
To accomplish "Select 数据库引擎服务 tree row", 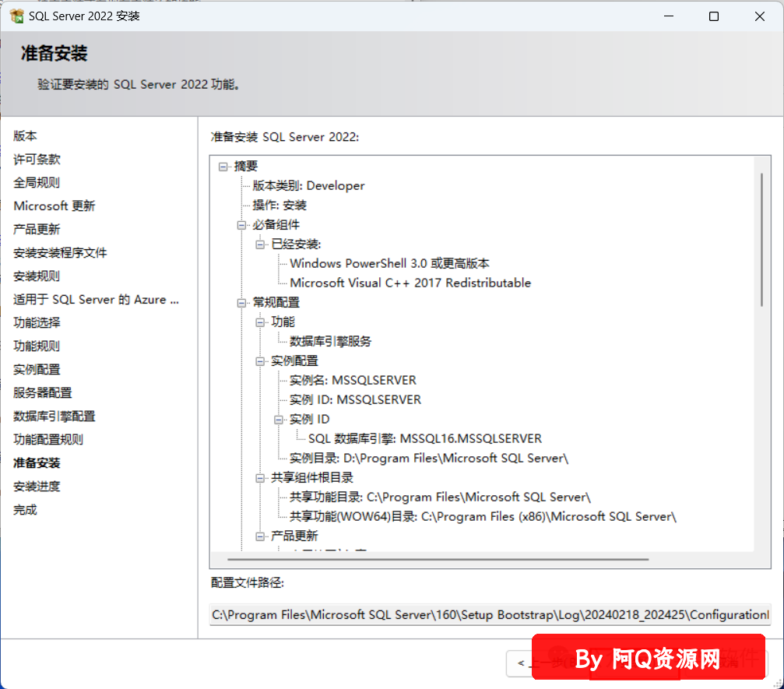I will [331, 342].
